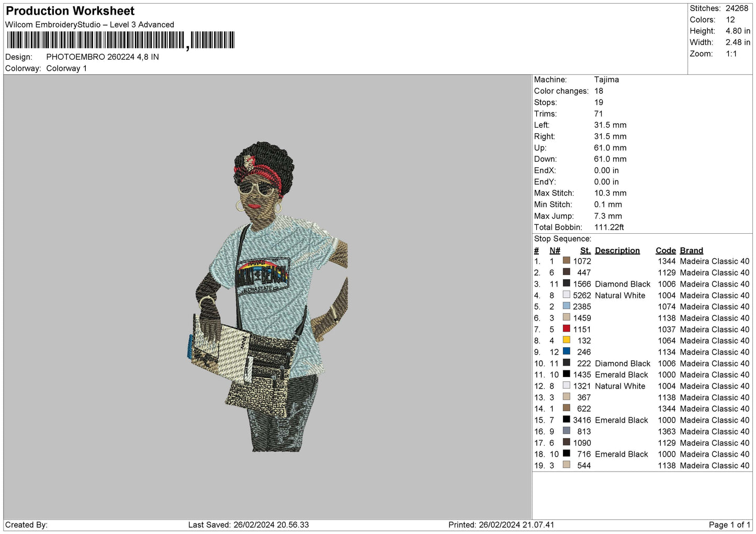
Task: Click the yellow swatch in stop 8
Action: coord(566,340)
